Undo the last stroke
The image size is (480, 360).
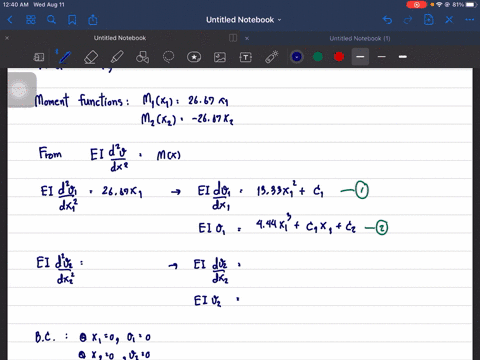(x=387, y=20)
